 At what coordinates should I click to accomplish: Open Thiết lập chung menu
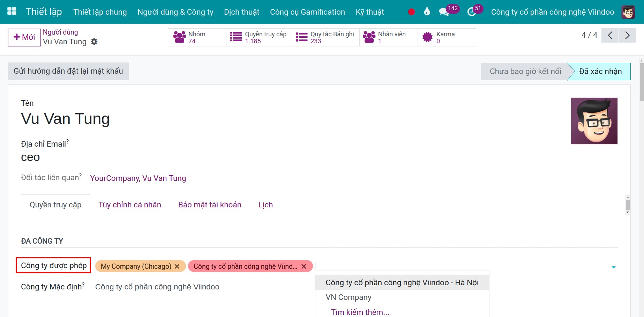[x=100, y=12]
